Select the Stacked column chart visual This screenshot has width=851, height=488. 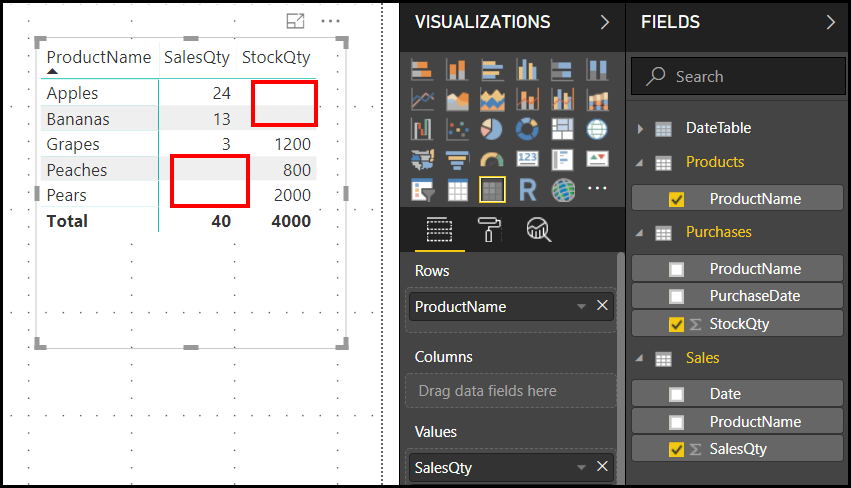pos(456,70)
